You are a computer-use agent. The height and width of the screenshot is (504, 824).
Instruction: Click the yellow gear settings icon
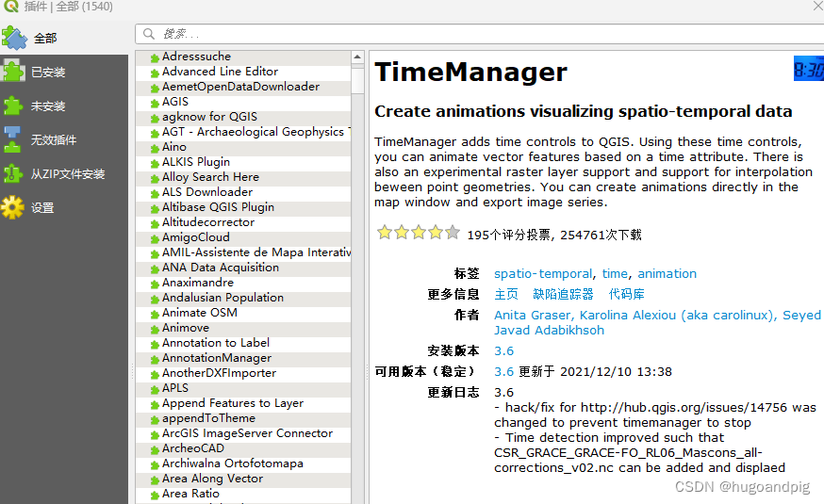(x=12, y=207)
